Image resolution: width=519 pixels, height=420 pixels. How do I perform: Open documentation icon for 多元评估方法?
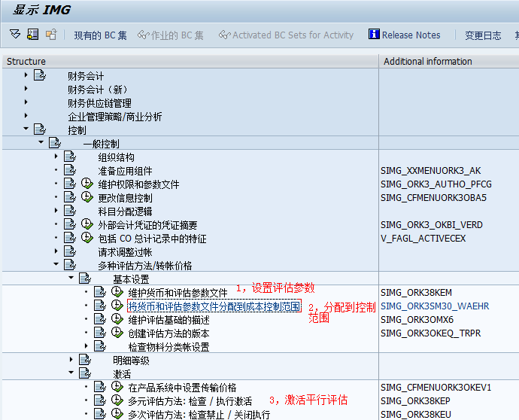100,400
